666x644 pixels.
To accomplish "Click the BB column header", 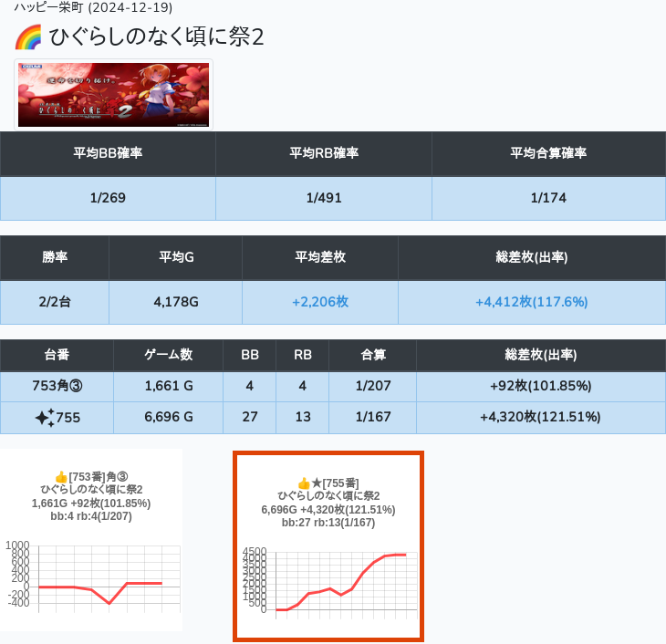I will 249,355.
